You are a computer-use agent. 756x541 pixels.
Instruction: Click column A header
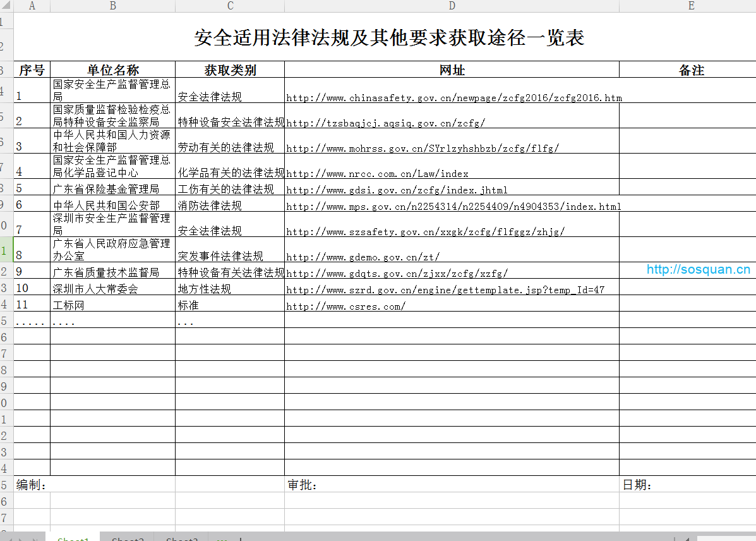click(32, 6)
